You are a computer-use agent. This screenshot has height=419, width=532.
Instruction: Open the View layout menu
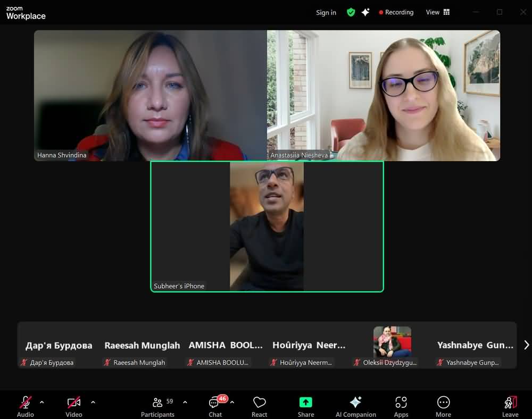point(437,12)
